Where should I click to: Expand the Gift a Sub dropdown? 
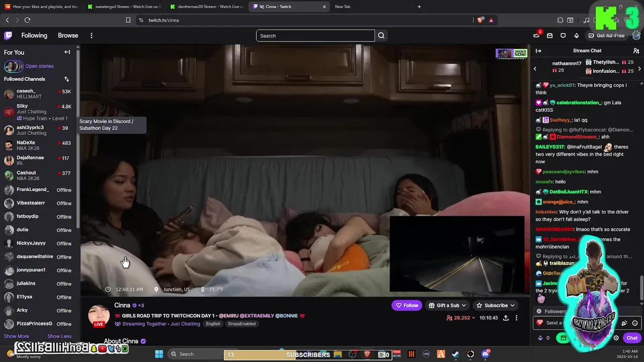447,305
